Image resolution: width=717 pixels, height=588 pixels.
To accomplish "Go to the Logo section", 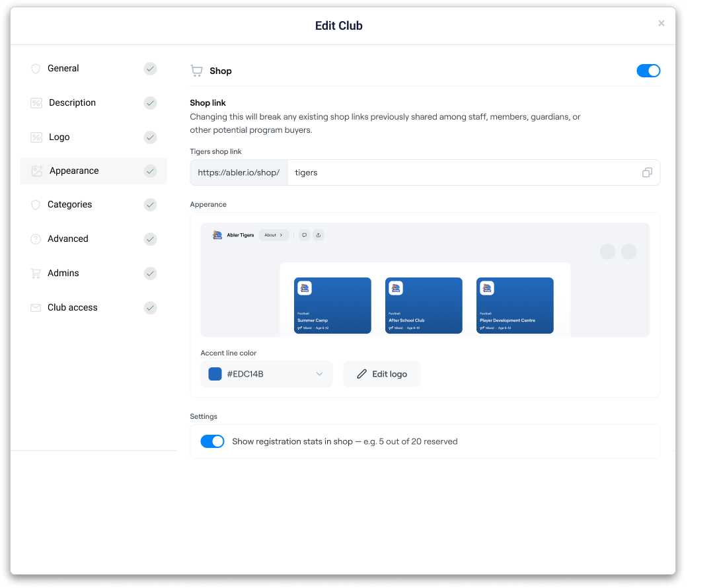I will click(94, 137).
